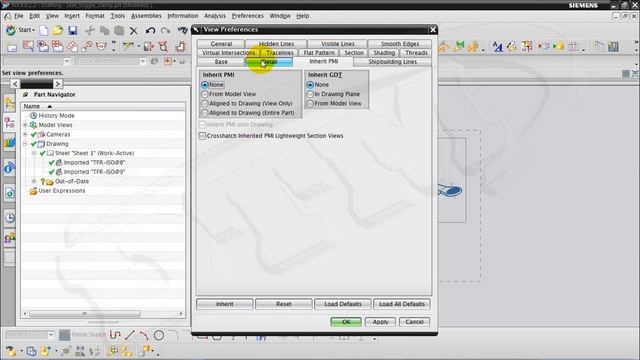Click the Cut scissors icon
The width and height of the screenshot is (640, 360).
(x=90, y=31)
